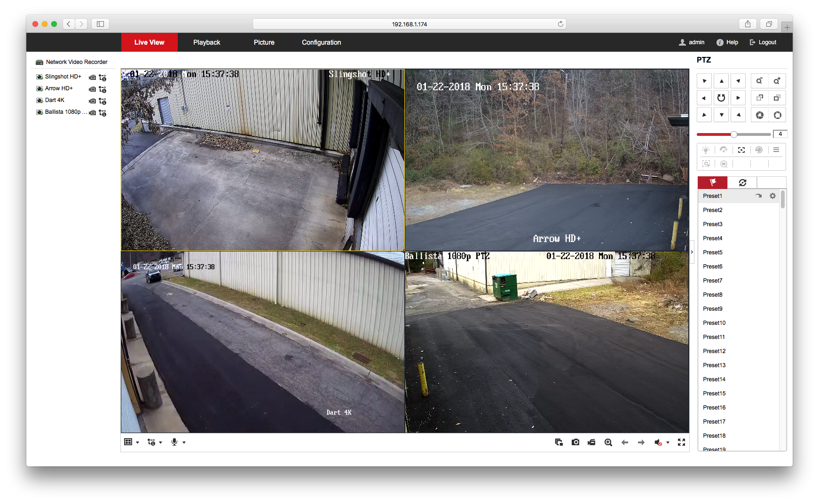
Task: Click the Logout link
Action: (x=763, y=42)
